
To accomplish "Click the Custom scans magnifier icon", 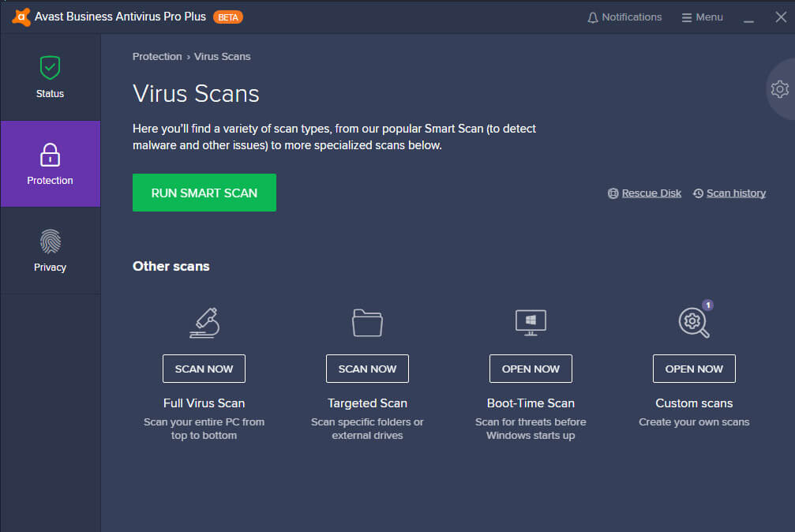I will (692, 323).
